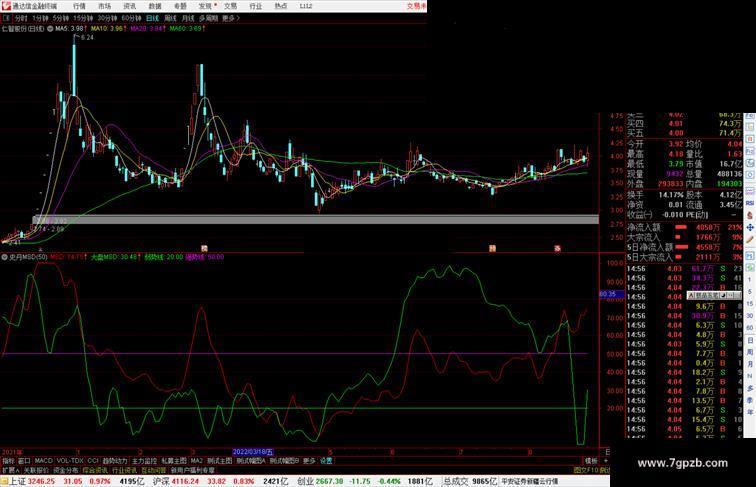Click the 净流入额 row in quote panel
Screen dimensions: 756x487
pos(685,227)
